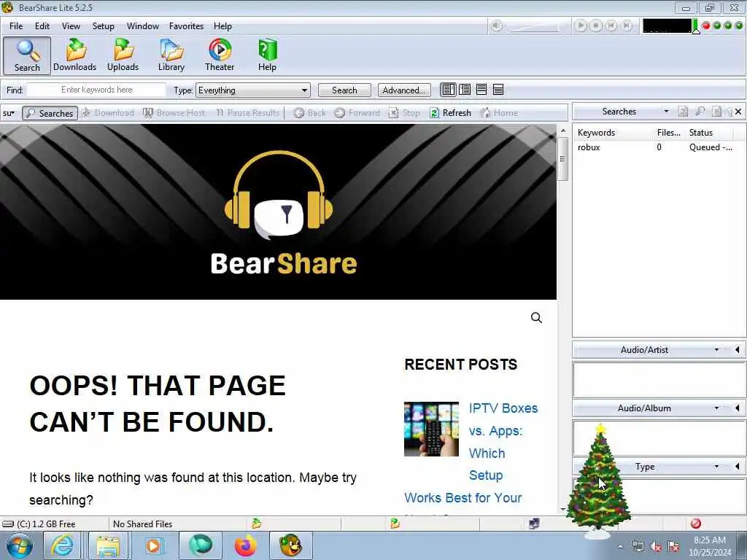Click the Stop toolbar button

tap(404, 113)
